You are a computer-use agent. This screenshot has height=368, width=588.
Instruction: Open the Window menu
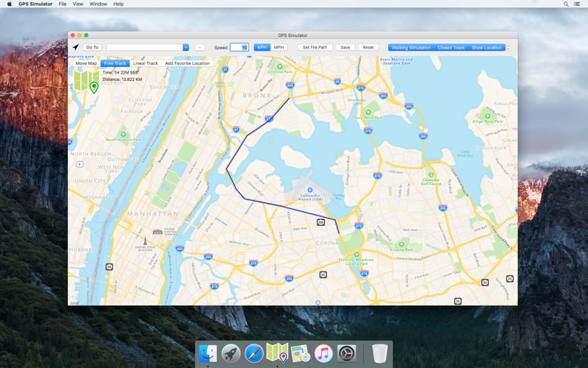98,4
